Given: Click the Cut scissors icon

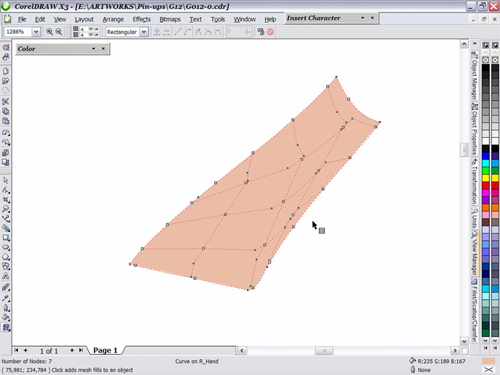Looking at the screenshot, I should 6,101.
